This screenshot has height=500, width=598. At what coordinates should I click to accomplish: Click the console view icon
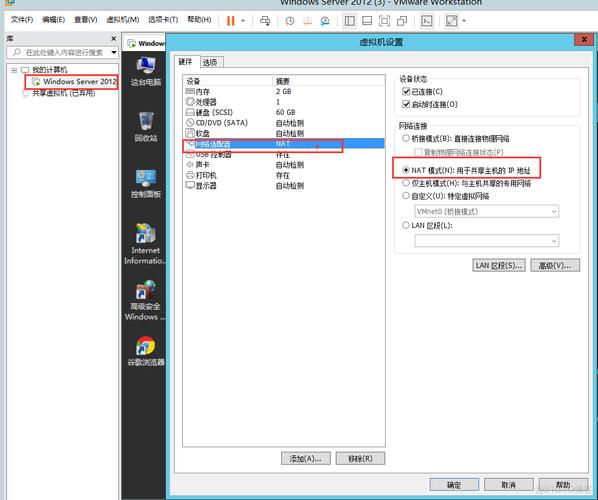click(427, 21)
